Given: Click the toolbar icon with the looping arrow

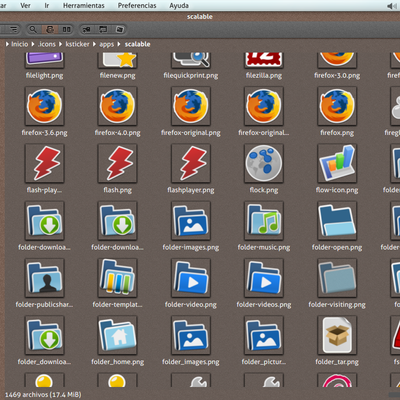Looking at the screenshot, I should 103,30.
